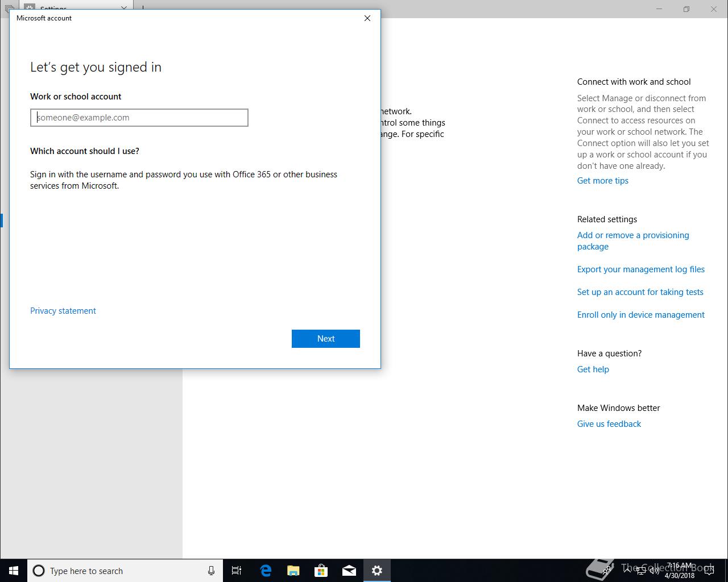This screenshot has width=728, height=582.
Task: Open the People icon in the system tray
Action: pos(607,571)
